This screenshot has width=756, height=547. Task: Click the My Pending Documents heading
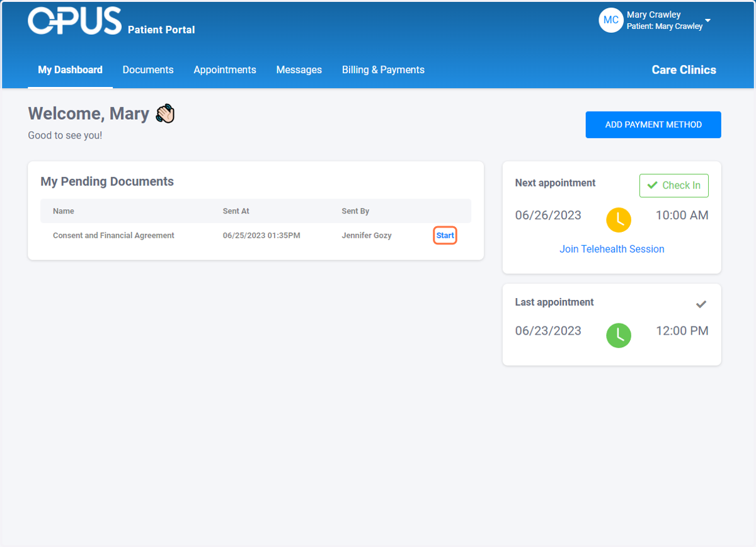[x=107, y=181]
